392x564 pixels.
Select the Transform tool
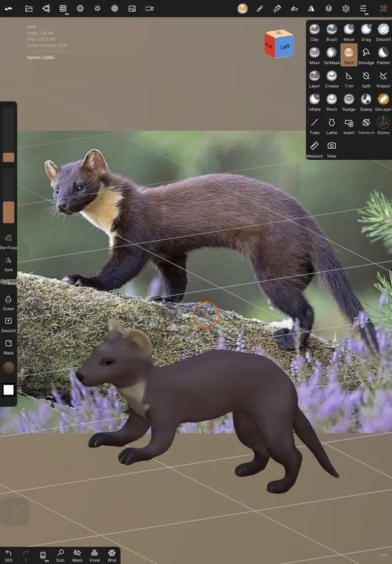(x=366, y=126)
